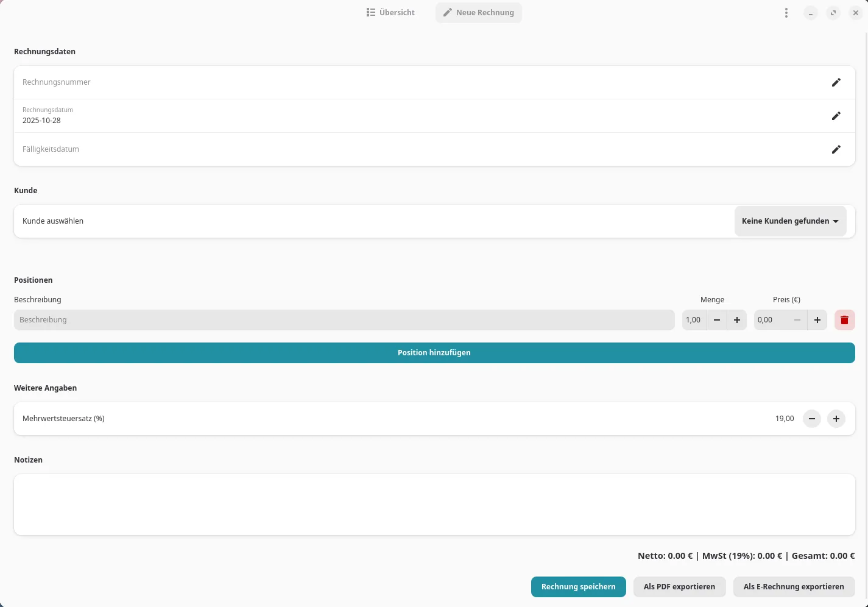Viewport: 868px width, 607px height.
Task: Click the Position hinzufügen button
Action: pos(434,353)
